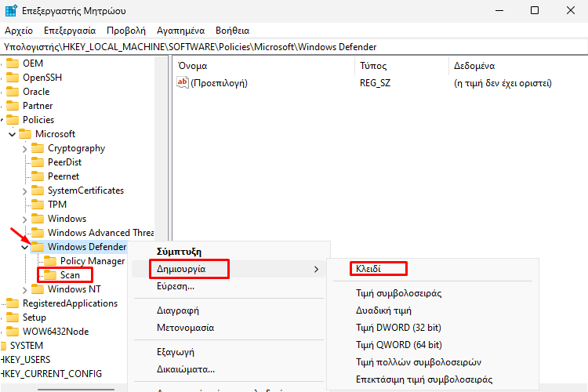
Task: Select the (Προεπιλογή) value name
Action: click(x=219, y=83)
